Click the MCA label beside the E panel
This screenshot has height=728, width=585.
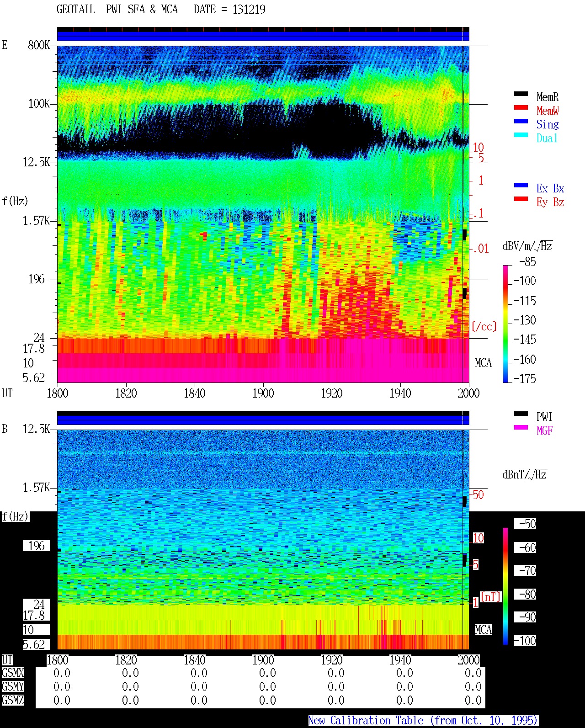click(483, 363)
